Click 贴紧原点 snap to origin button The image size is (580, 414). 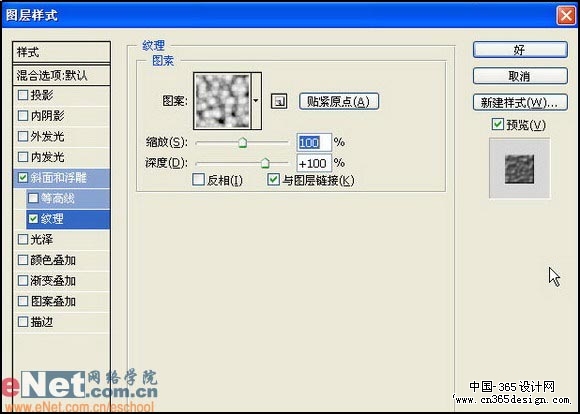click(x=339, y=101)
